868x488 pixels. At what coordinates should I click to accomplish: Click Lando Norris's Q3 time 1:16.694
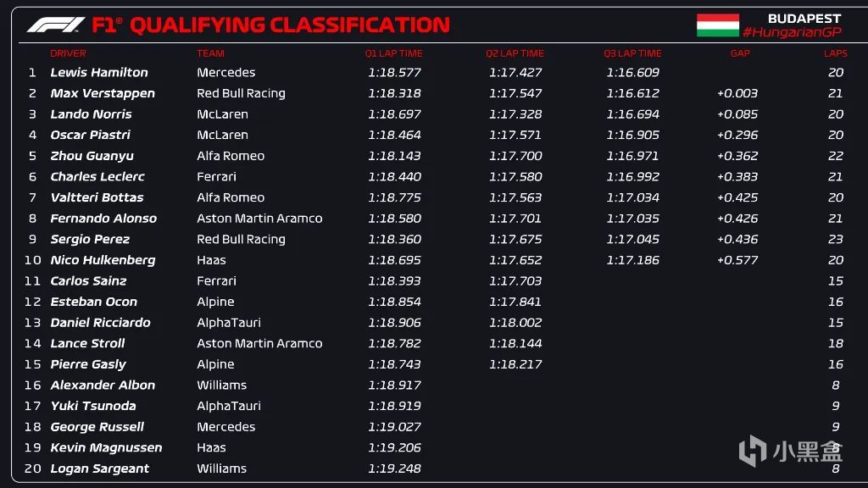click(632, 114)
